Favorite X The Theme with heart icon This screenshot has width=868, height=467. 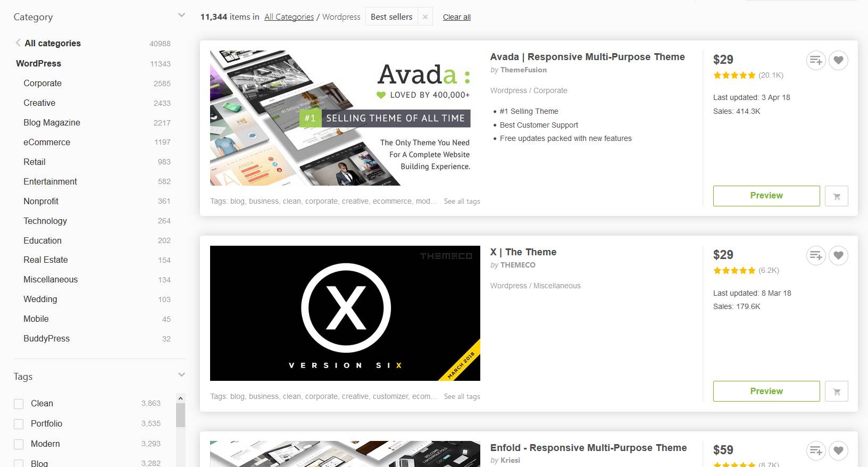[838, 255]
